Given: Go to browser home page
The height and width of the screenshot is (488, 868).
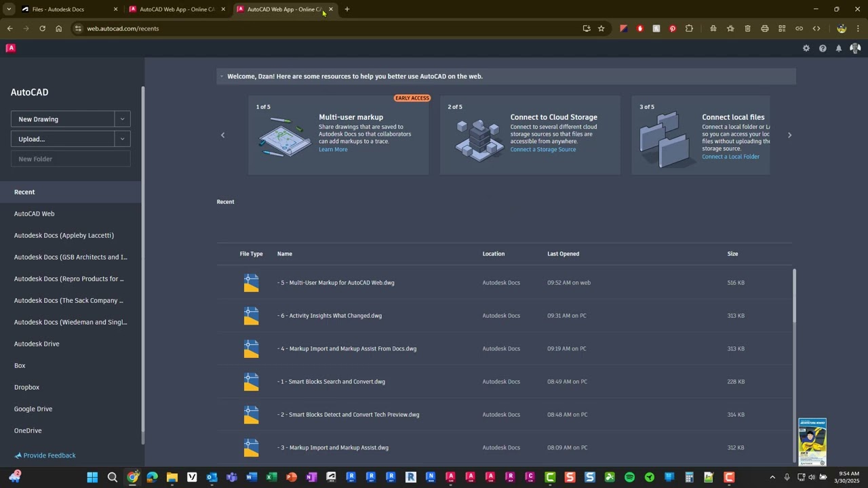Looking at the screenshot, I should pyautogui.click(x=59, y=28).
